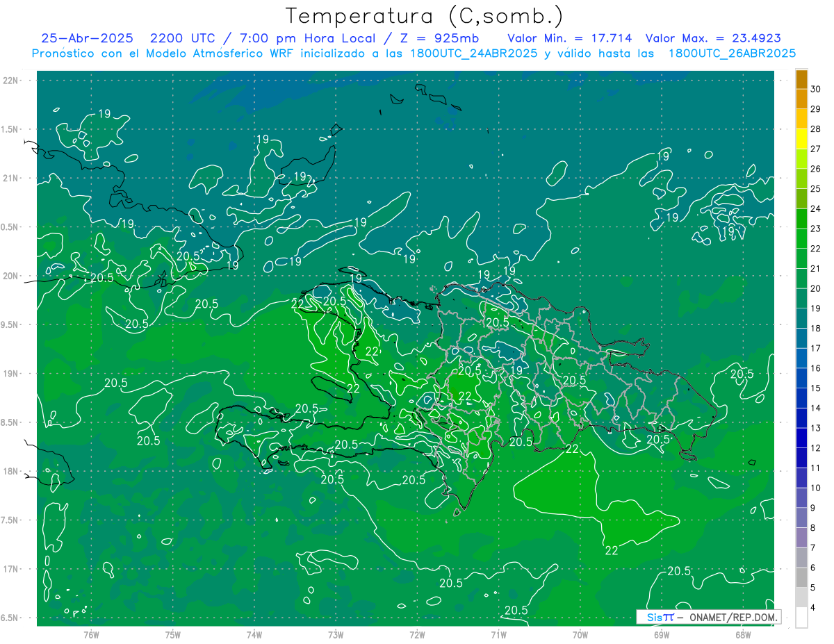
Task: Click the 9.5N latitude axis label
Action: click(x=10, y=324)
